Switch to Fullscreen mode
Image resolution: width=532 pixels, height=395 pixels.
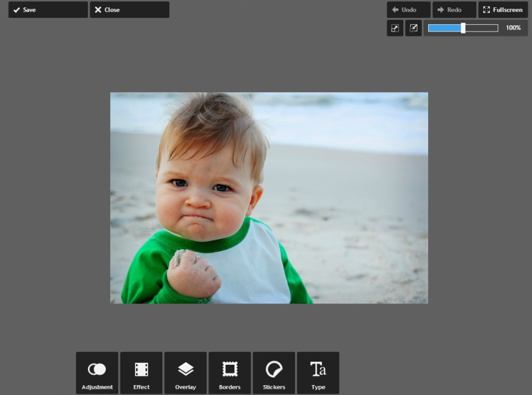pos(503,10)
